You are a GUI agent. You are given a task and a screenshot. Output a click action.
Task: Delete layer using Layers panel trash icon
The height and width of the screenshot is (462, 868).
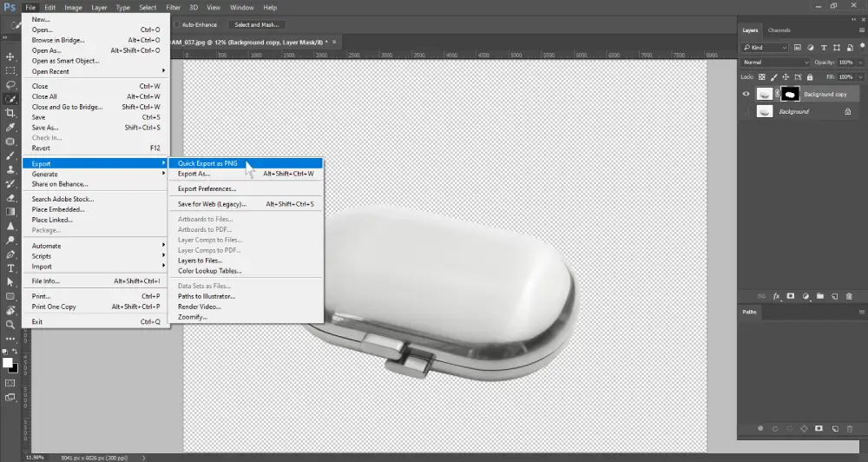pyautogui.click(x=849, y=296)
